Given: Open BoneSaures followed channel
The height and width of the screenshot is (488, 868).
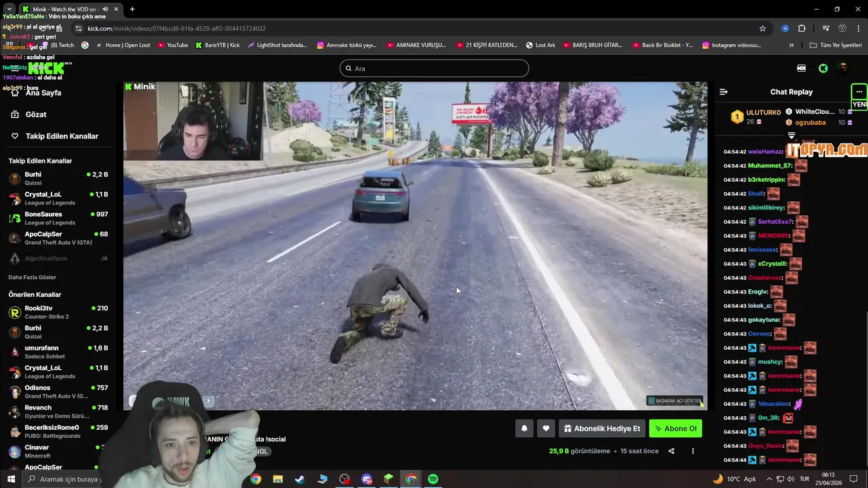Looking at the screenshot, I should point(58,218).
